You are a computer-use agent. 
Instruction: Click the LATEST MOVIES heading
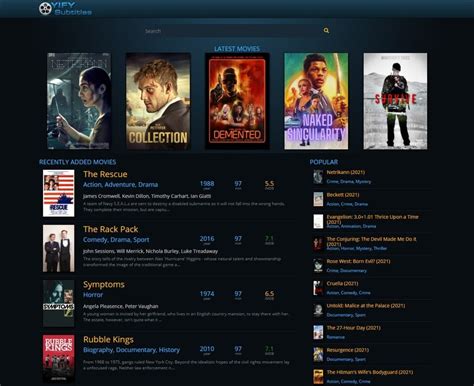(x=237, y=49)
